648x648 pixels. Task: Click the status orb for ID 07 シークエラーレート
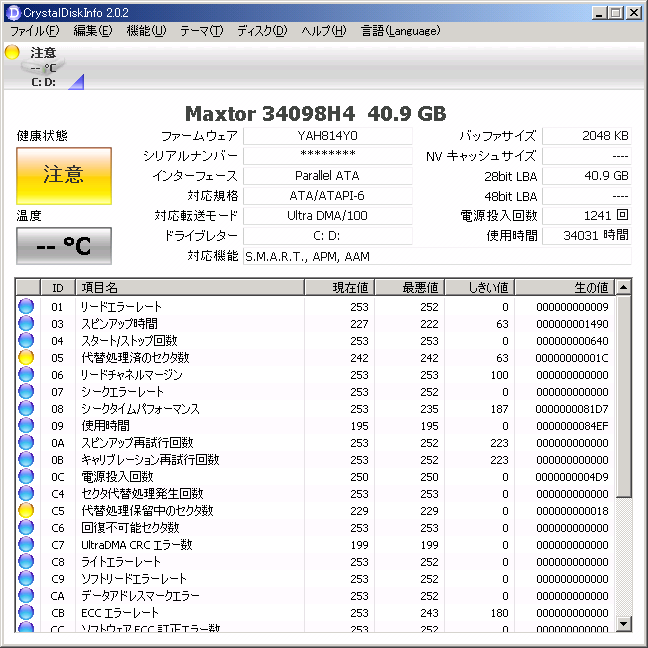coord(26,391)
